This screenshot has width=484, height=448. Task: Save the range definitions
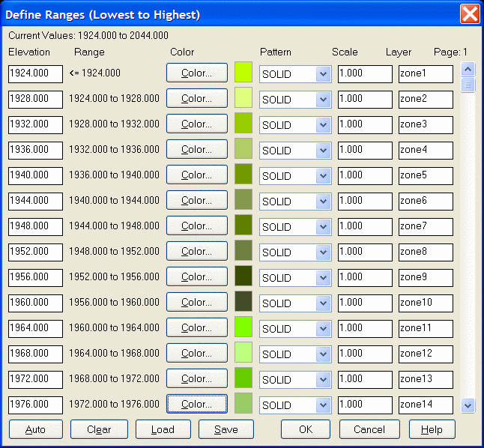click(x=226, y=429)
